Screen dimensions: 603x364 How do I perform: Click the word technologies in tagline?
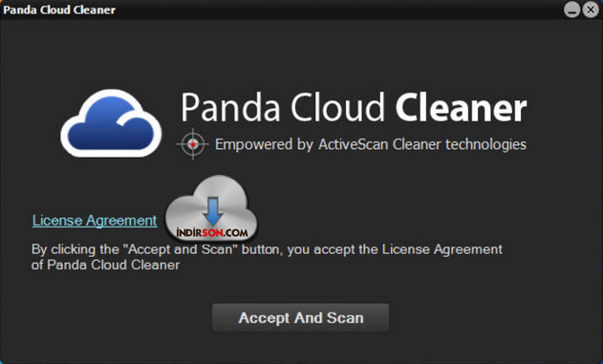pyautogui.click(x=485, y=145)
